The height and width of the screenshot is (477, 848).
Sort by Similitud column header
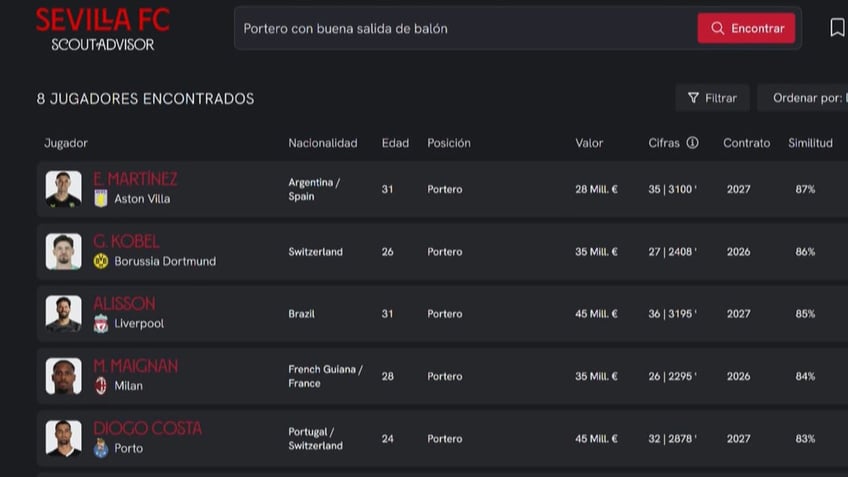pos(810,143)
